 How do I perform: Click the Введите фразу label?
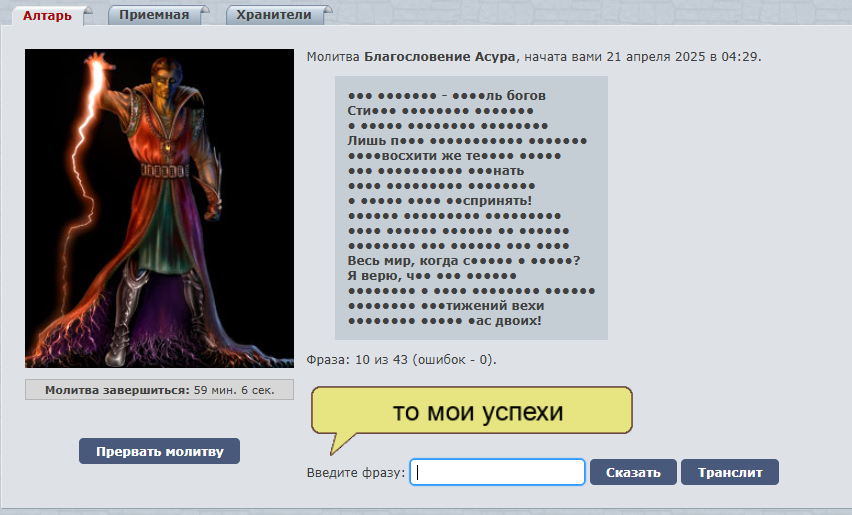coord(355,473)
